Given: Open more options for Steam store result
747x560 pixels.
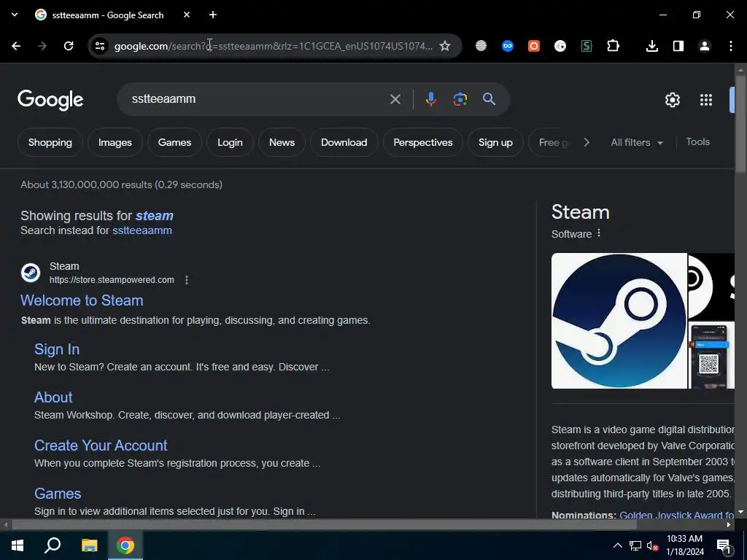Looking at the screenshot, I should pyautogui.click(x=187, y=280).
